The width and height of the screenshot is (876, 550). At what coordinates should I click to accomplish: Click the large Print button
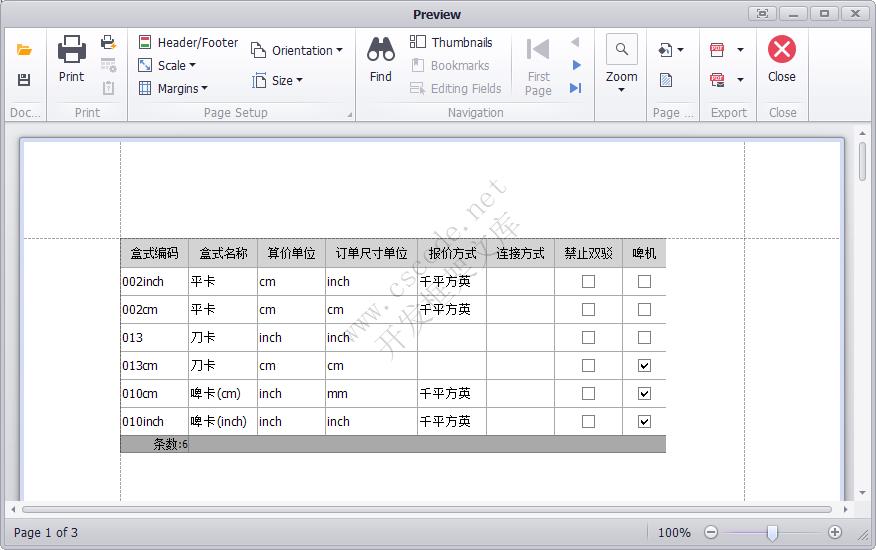(x=72, y=59)
